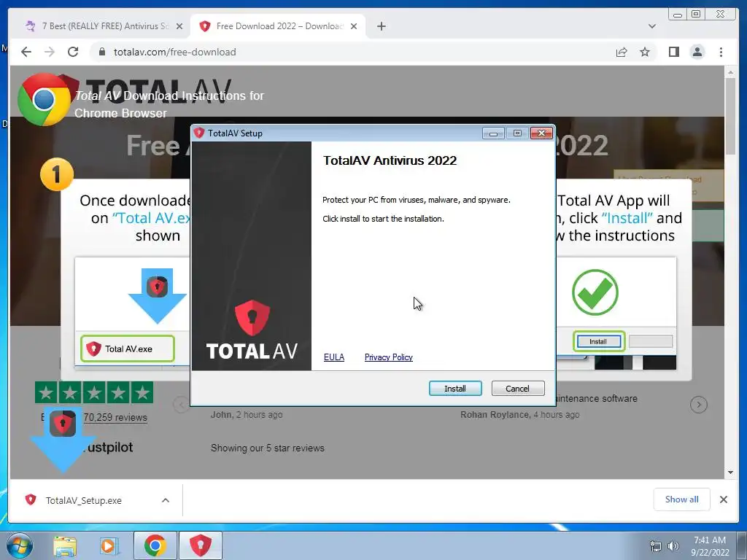Viewport: 747px width, 560px height.
Task: Click the site lock icon in address bar
Action: tap(101, 52)
